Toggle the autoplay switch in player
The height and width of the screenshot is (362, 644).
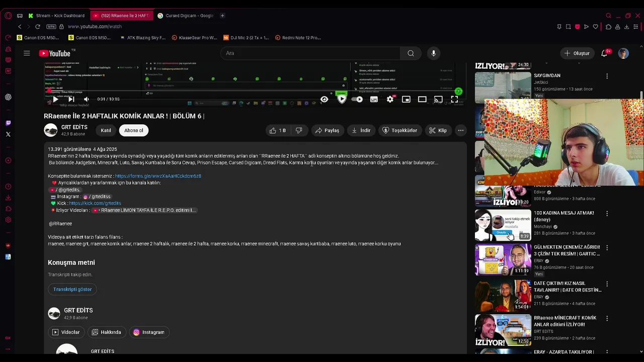(x=357, y=100)
